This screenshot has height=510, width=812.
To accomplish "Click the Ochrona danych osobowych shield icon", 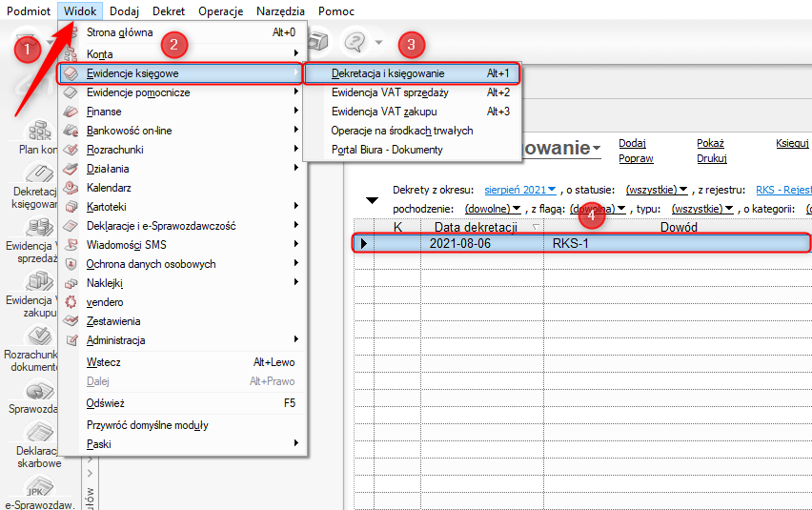I will point(71,264).
